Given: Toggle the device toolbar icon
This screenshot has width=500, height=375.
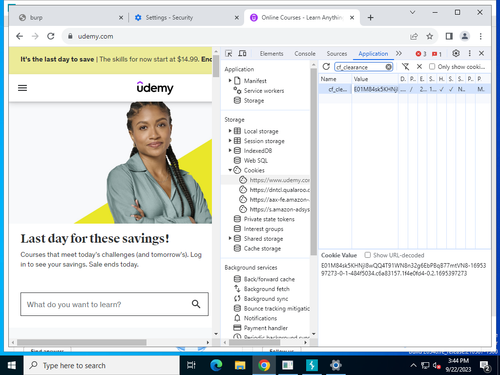Looking at the screenshot, I should [x=242, y=53].
